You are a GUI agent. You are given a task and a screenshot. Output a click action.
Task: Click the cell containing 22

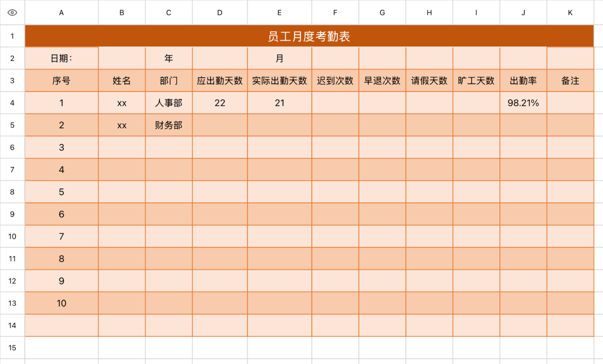[x=220, y=103]
